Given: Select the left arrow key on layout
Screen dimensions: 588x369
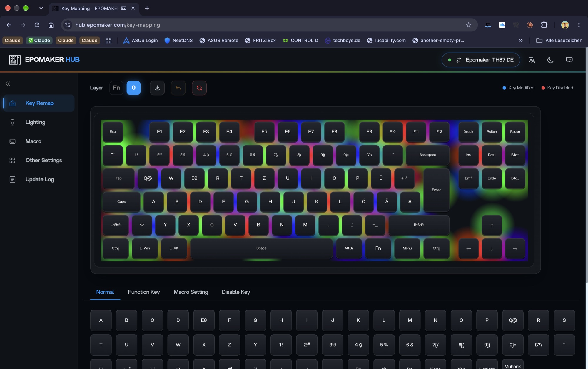Looking at the screenshot, I should tap(468, 248).
